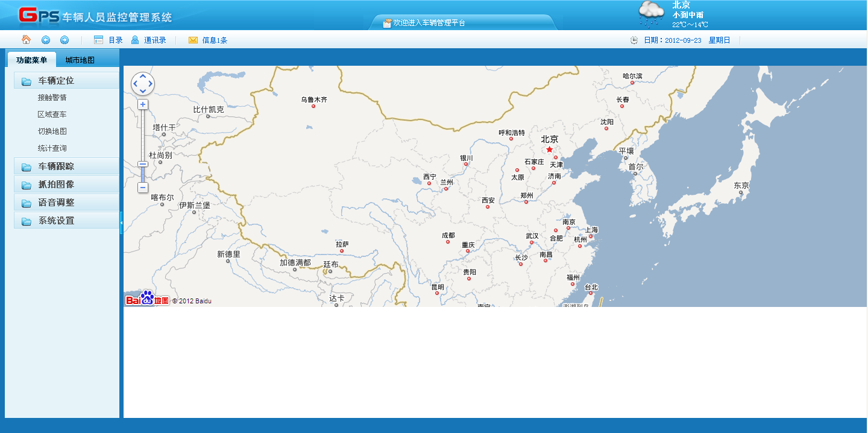Expand the 语音调整 menu section
This screenshot has width=868, height=433.
pos(66,202)
